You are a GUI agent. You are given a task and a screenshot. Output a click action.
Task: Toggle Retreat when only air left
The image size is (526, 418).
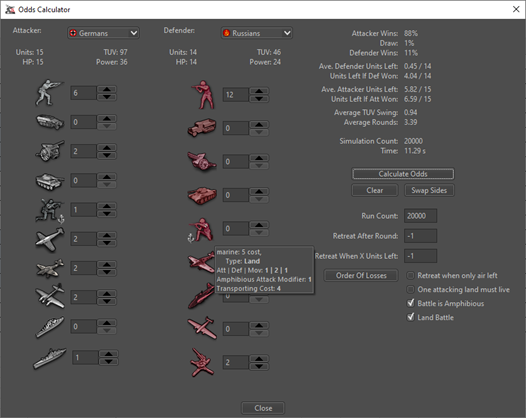point(410,275)
